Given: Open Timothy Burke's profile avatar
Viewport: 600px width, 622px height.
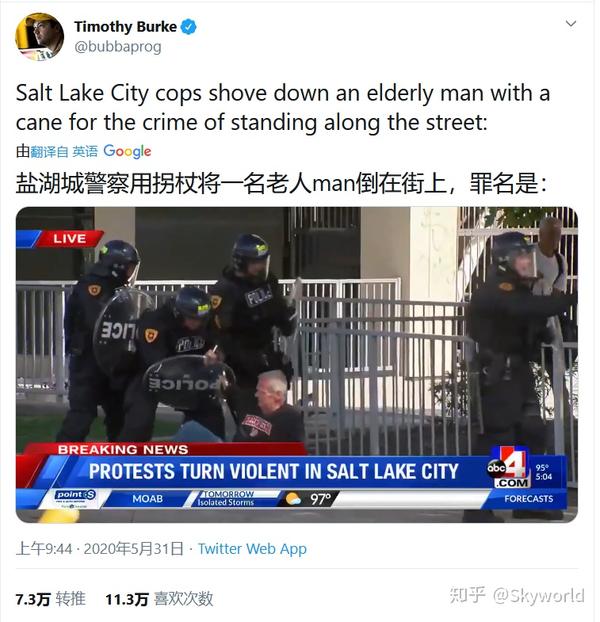Looking at the screenshot, I should 39,36.
